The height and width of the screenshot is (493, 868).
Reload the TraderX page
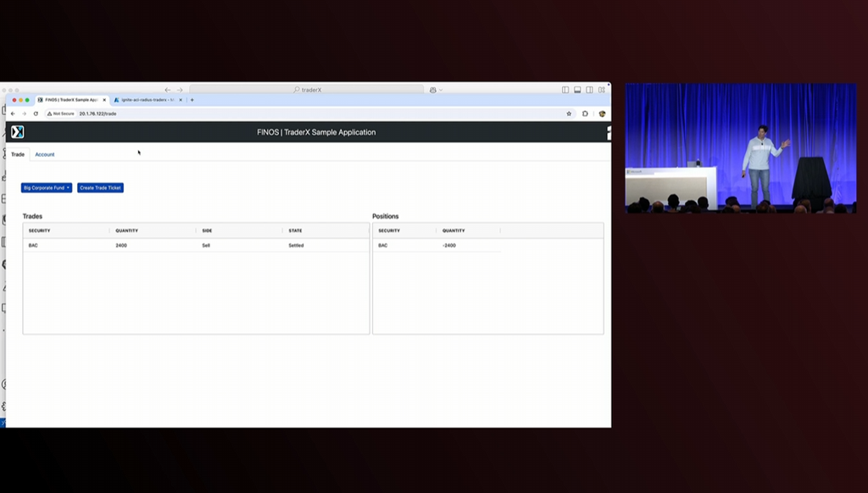tap(36, 114)
